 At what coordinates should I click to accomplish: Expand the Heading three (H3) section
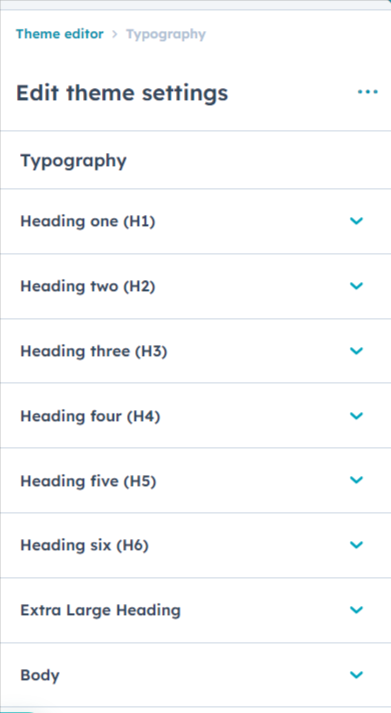point(196,351)
